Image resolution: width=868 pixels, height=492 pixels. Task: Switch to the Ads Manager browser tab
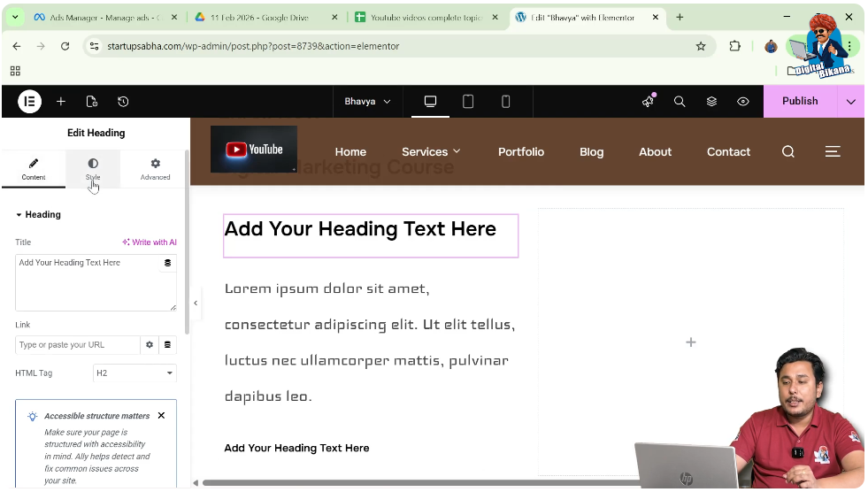pyautogui.click(x=105, y=18)
